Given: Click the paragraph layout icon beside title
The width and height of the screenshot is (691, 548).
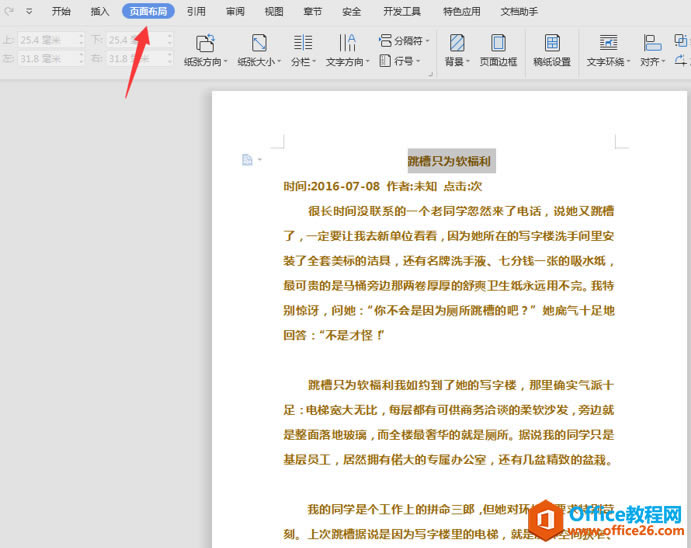Looking at the screenshot, I should tap(247, 160).
